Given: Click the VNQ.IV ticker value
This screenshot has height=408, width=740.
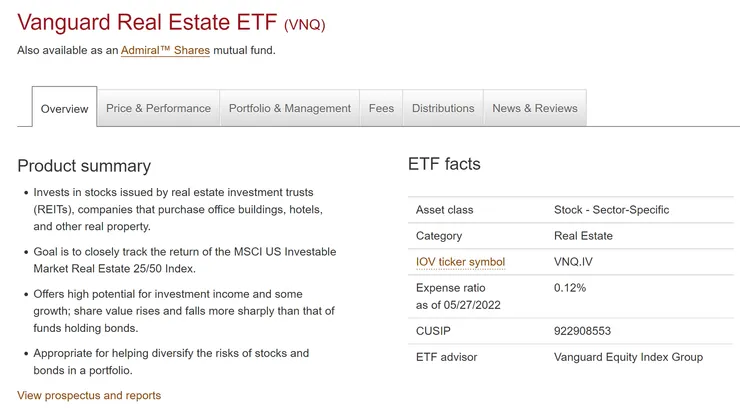Looking at the screenshot, I should tap(575, 262).
